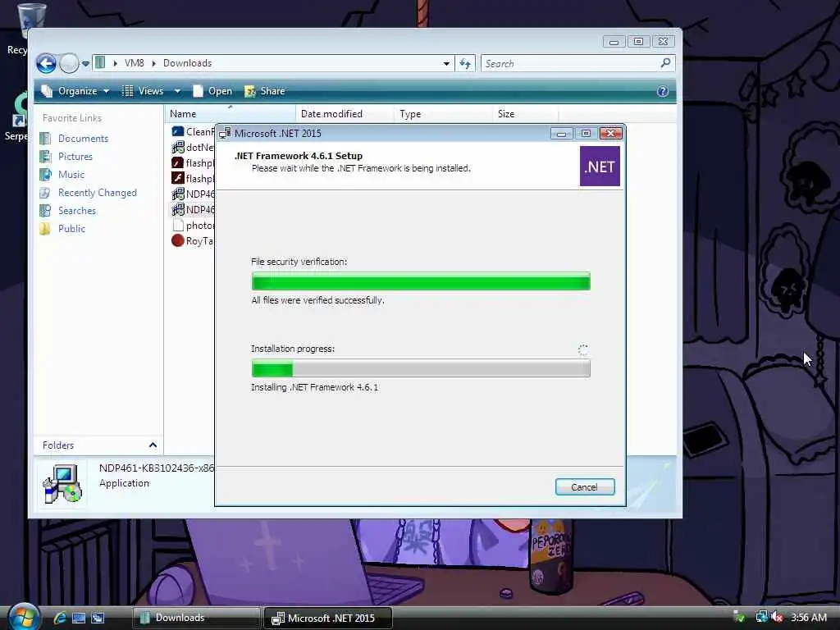Viewport: 840px width, 630px height.
Task: Open the Views menu
Action: point(143,91)
